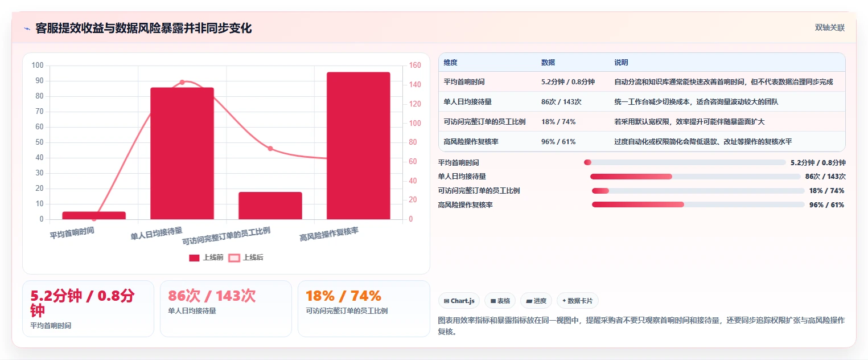Screen dimensions: 868x360
Task: Click the line point above 可访问完整订单的员工比例 bar
Action: (270, 148)
